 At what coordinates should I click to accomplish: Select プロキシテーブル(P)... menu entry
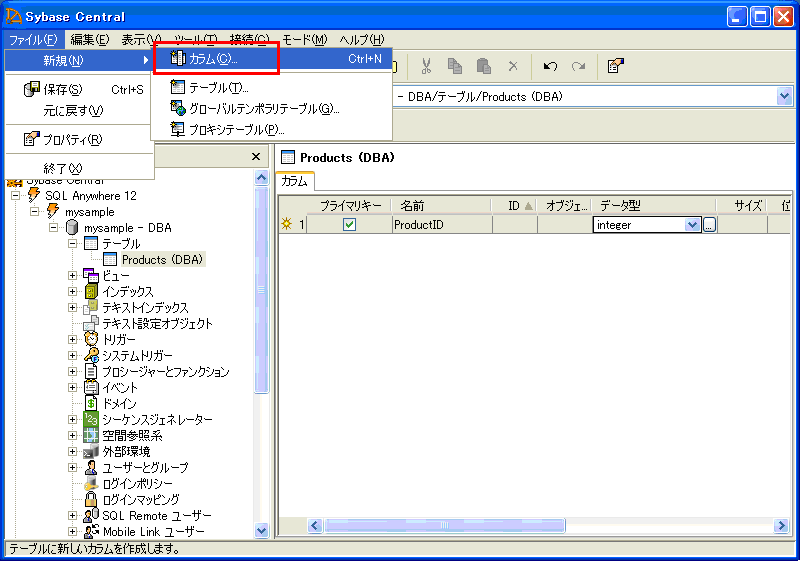(236, 129)
